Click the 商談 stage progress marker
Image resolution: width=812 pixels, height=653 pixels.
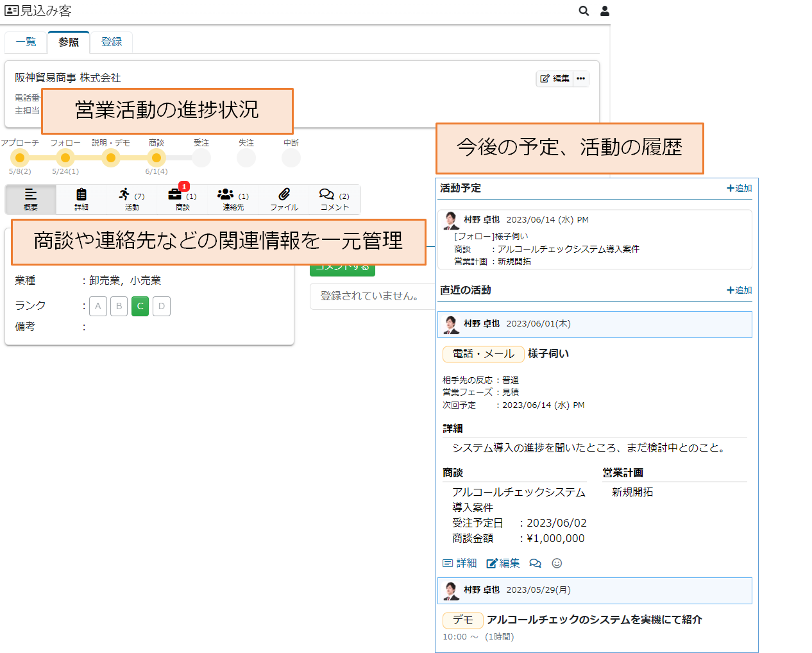click(156, 158)
